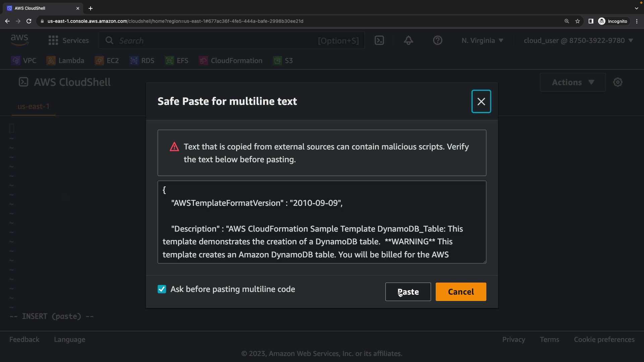The width and height of the screenshot is (644, 362).
Task: Open the Services grid menu
Action: pyautogui.click(x=68, y=41)
